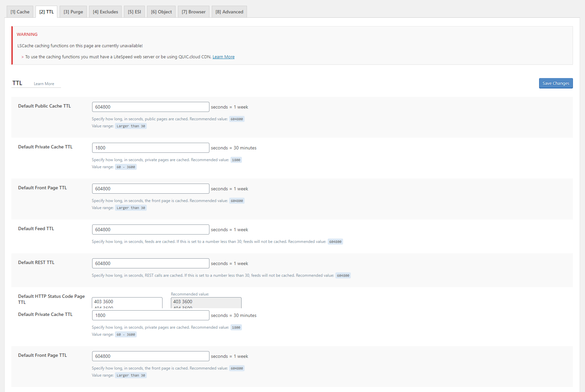Click 'seconds = 1 week' next to REST TTL
Screen dimensions: 585x392
click(x=230, y=263)
